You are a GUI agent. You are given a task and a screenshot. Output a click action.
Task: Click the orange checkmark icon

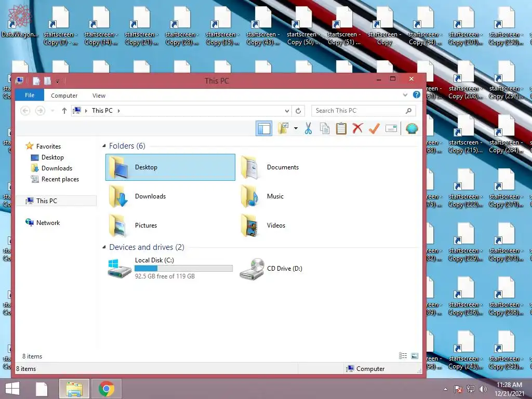click(x=374, y=128)
